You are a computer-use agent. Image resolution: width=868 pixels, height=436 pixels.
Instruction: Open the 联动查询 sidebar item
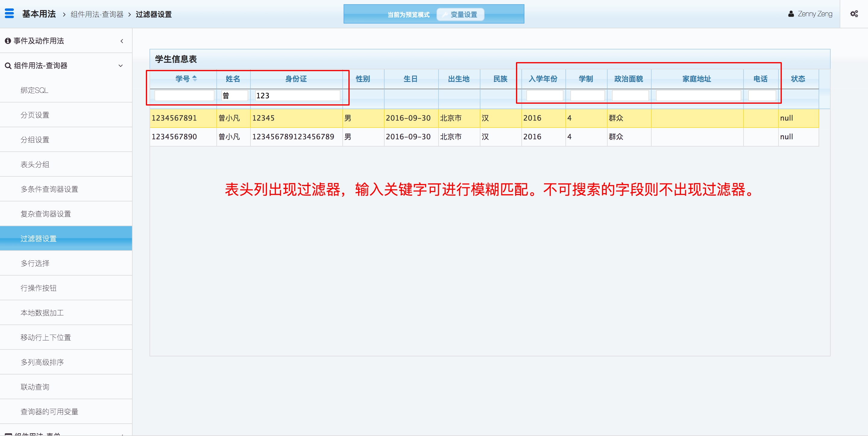click(x=35, y=387)
